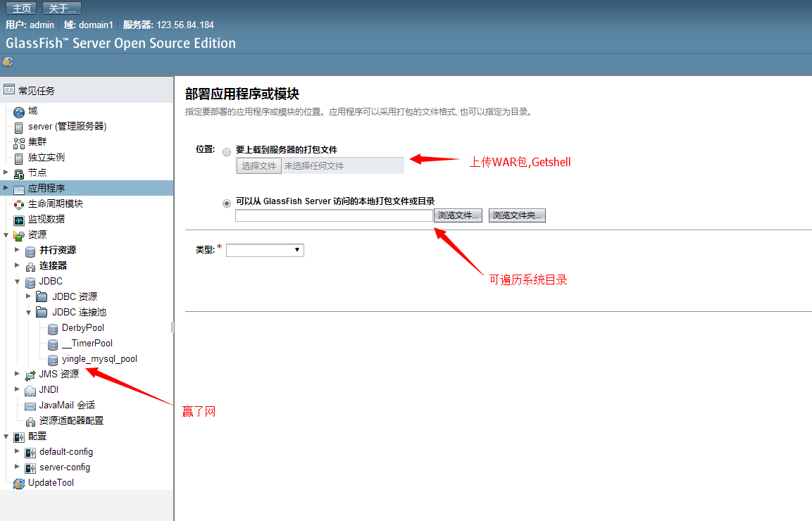
Task: Click the 应用程序 applications icon
Action: pyautogui.click(x=19, y=189)
